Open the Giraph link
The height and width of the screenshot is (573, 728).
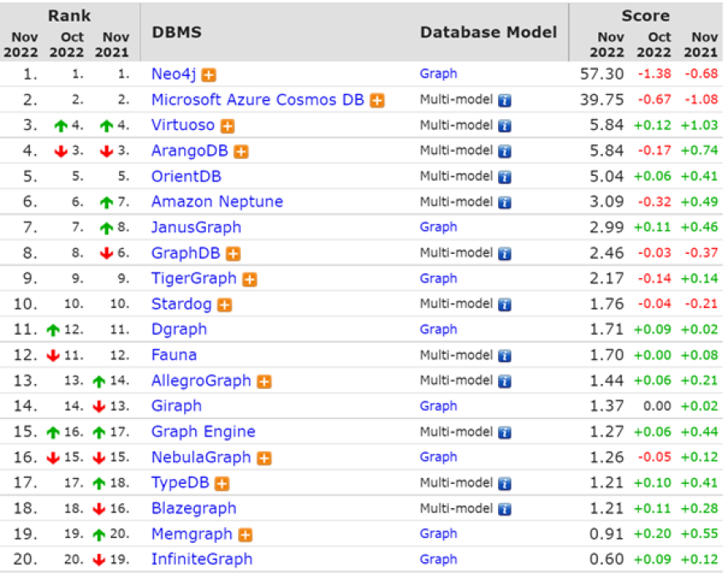tap(177, 406)
